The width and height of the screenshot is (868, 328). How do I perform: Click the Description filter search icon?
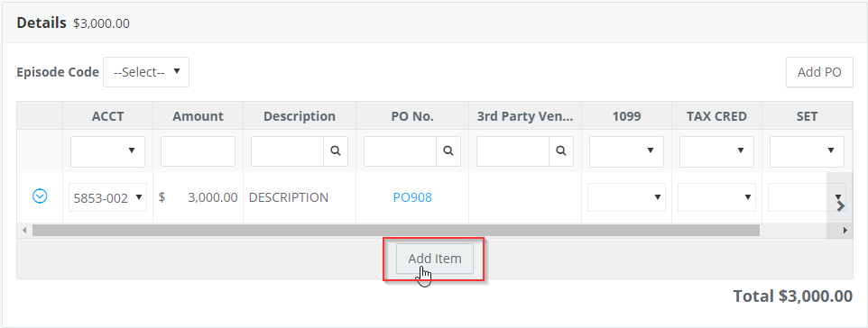[336, 151]
